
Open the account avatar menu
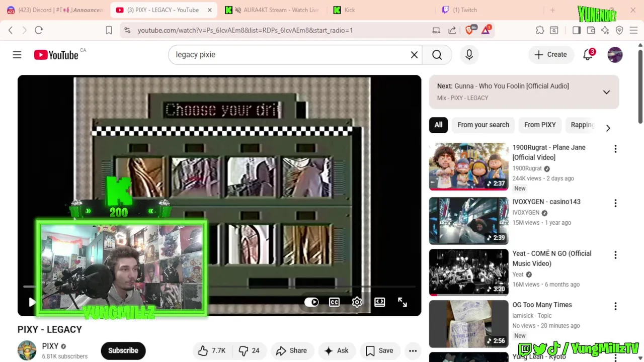[x=615, y=55]
